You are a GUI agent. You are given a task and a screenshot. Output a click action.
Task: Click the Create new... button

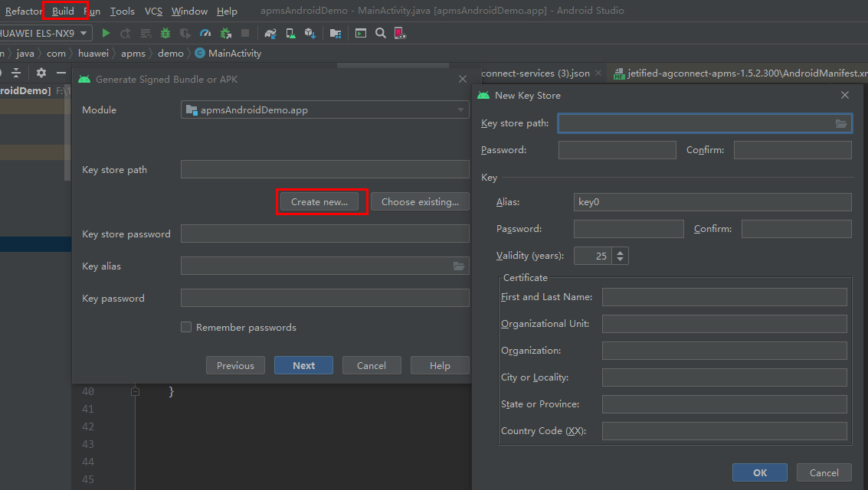click(x=319, y=202)
